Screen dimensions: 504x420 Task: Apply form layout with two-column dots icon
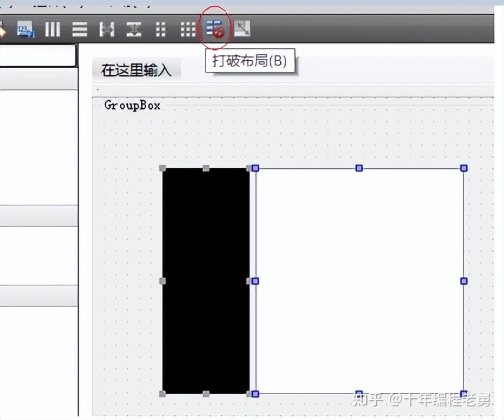[161, 29]
